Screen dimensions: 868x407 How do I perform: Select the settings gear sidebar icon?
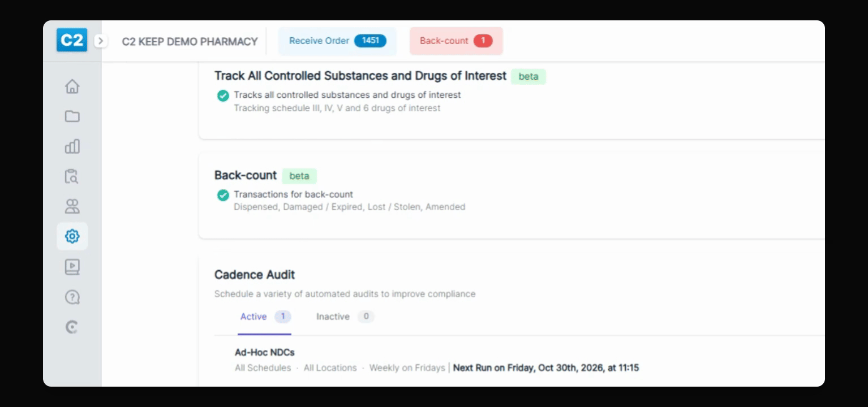72,236
